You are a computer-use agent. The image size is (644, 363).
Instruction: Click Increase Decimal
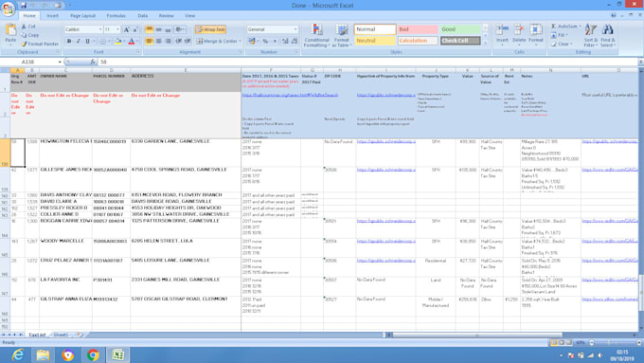tap(285, 41)
